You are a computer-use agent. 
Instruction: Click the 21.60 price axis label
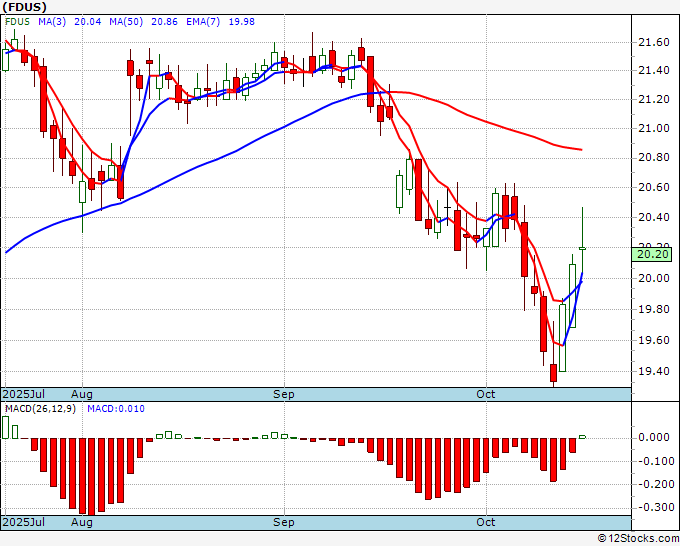click(x=654, y=43)
